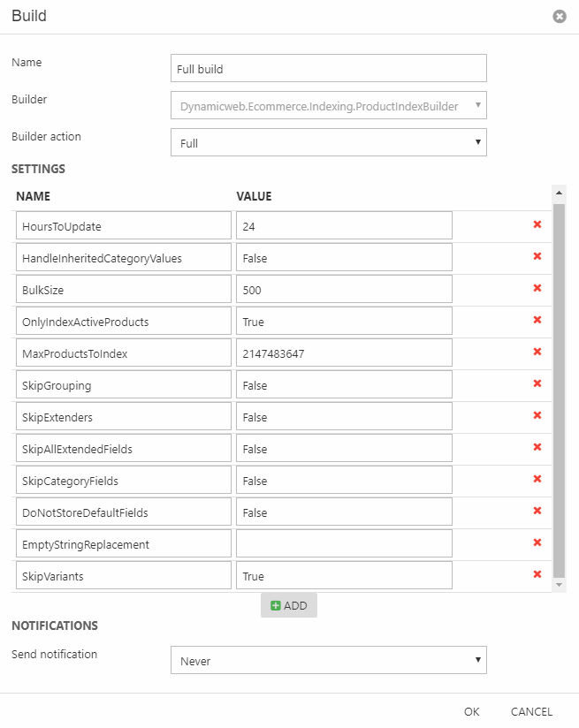
Task: Confirm the build with OK
Action: [471, 711]
